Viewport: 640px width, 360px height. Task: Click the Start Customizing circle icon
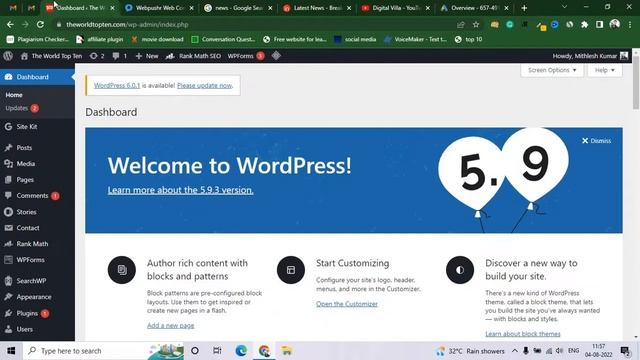click(291, 270)
